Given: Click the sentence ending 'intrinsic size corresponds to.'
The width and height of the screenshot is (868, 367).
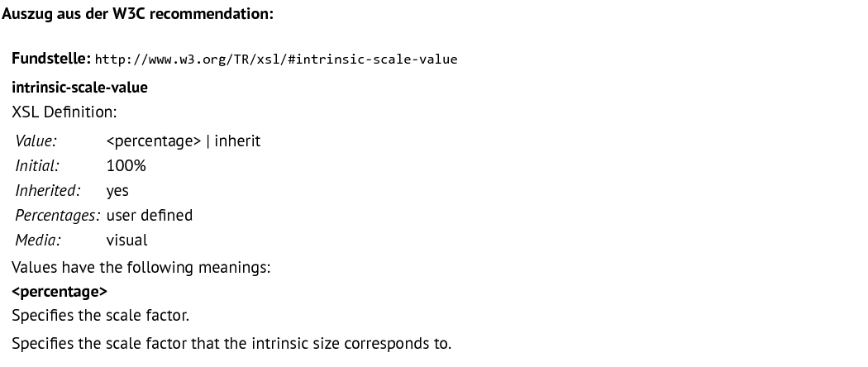Looking at the screenshot, I should pos(231,344).
